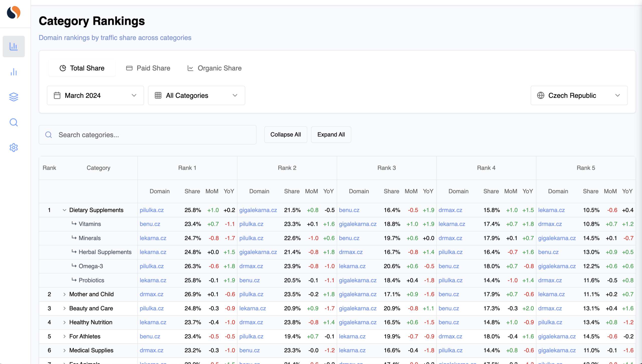Click the second bar graph sidebar icon
The width and height of the screenshot is (642, 364).
click(14, 72)
